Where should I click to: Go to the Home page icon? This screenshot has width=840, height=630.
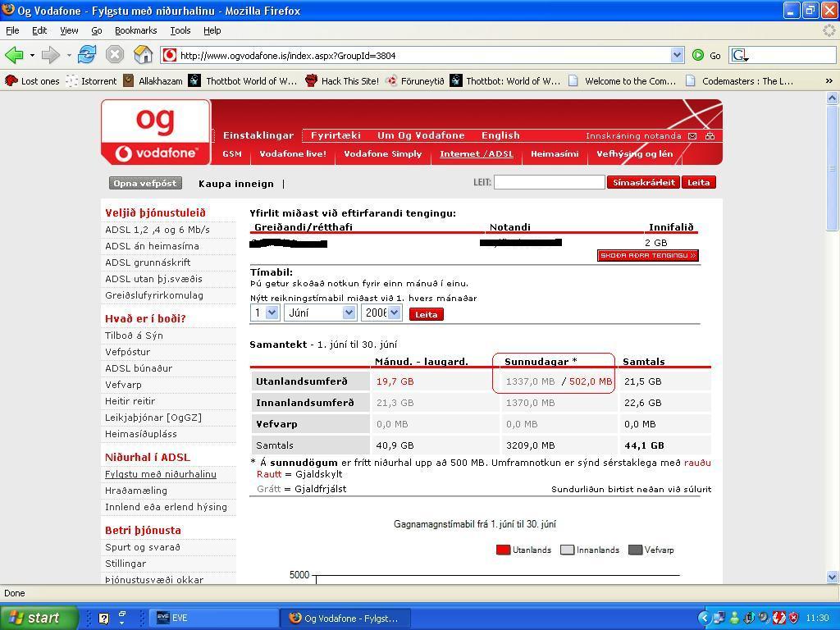coord(143,55)
